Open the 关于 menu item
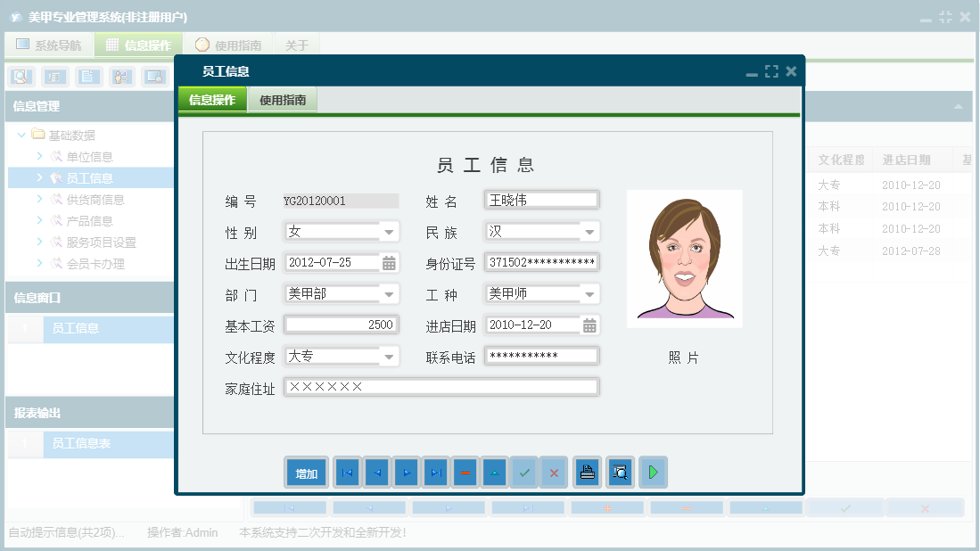 click(x=297, y=43)
